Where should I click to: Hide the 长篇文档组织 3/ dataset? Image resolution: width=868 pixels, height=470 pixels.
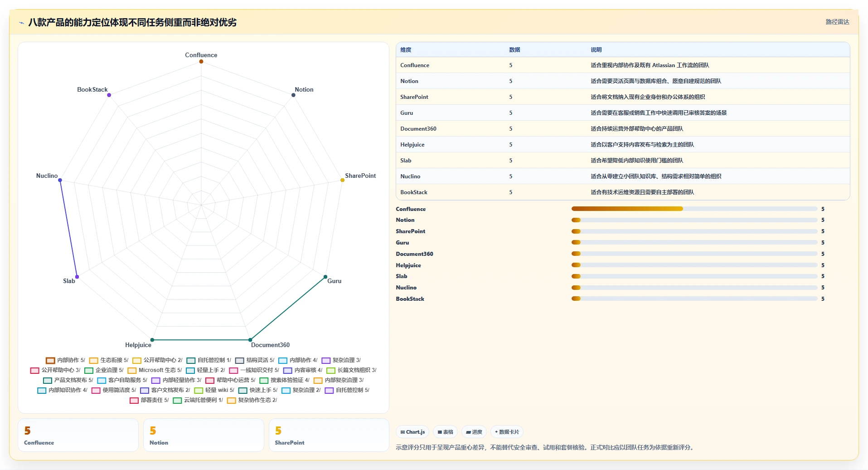point(352,370)
